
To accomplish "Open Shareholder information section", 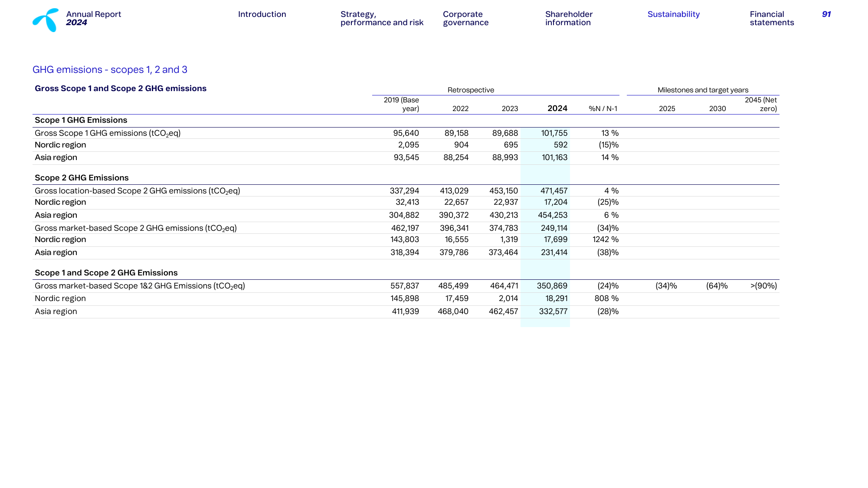I will point(569,18).
